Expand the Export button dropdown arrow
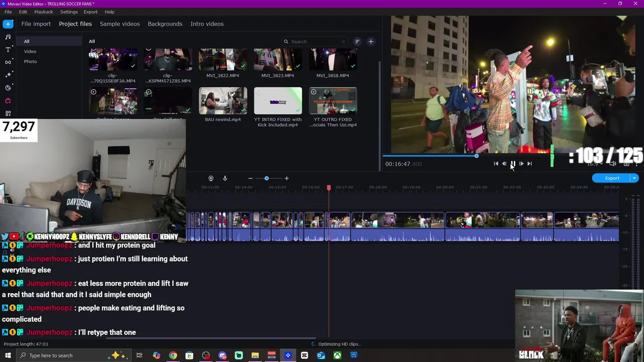Image resolution: width=644 pixels, height=362 pixels. tap(634, 178)
